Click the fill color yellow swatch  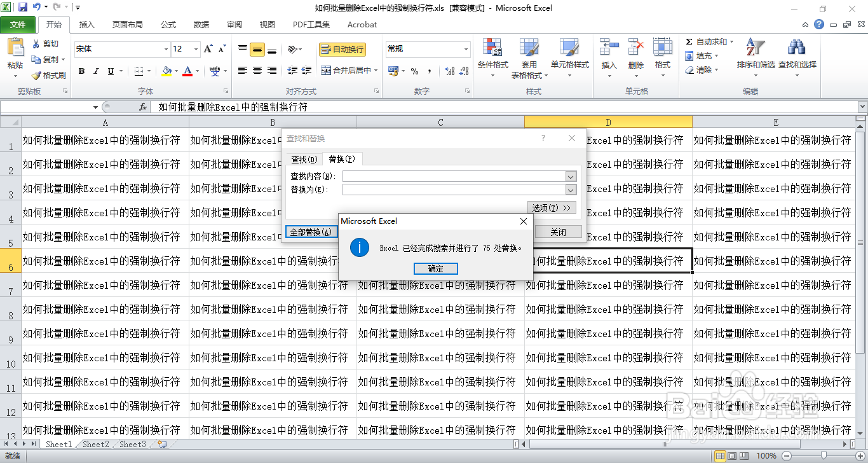(166, 71)
